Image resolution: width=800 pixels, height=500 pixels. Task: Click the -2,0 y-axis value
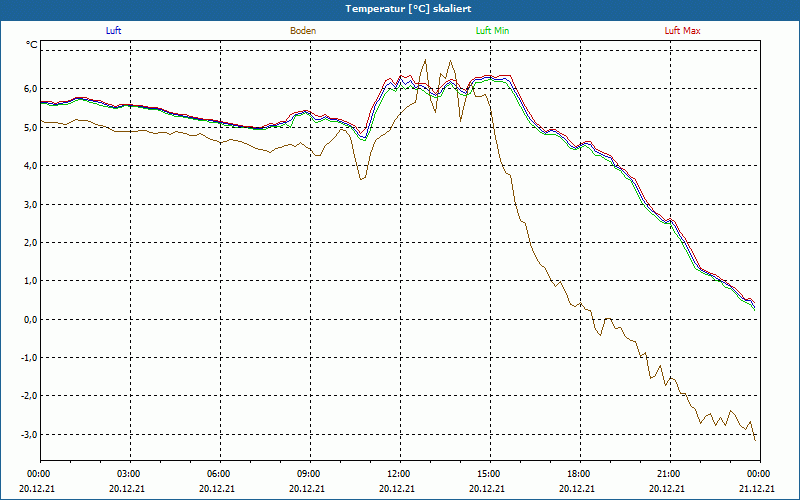[29, 396]
